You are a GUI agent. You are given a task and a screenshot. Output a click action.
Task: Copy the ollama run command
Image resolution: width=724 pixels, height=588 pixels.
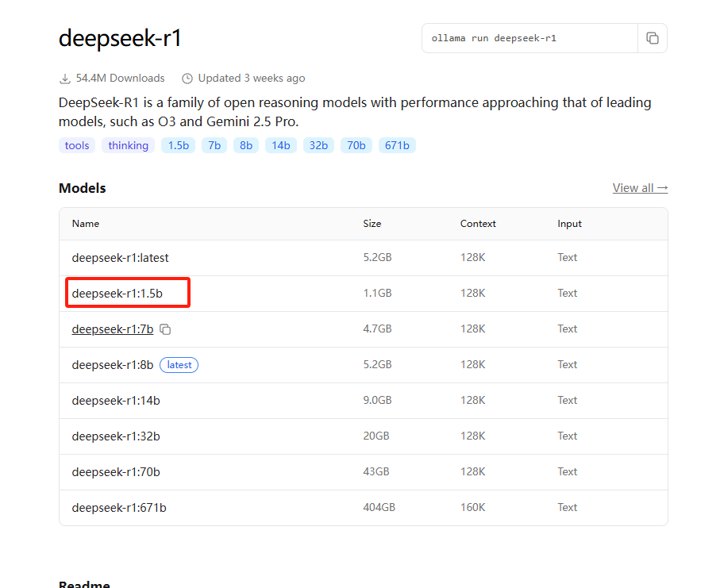tap(652, 38)
